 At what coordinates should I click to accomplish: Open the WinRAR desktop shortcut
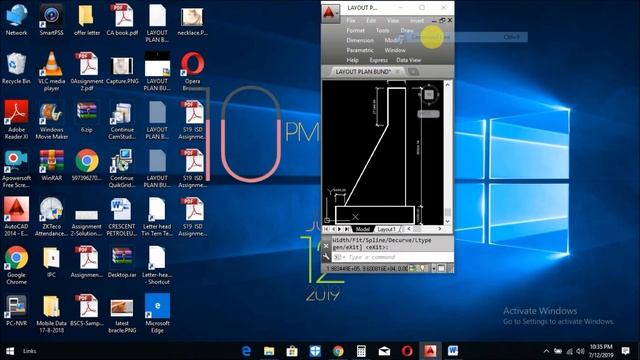[x=51, y=165]
